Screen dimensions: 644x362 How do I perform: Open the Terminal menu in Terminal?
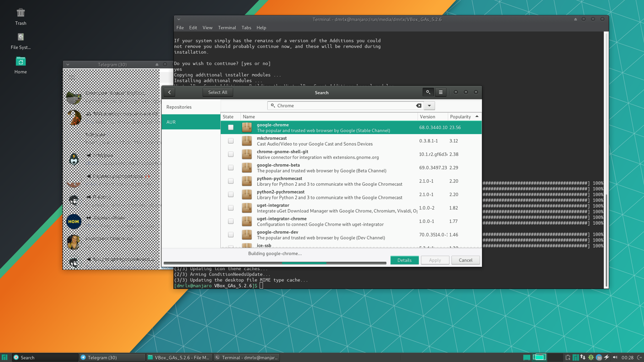coord(227,28)
